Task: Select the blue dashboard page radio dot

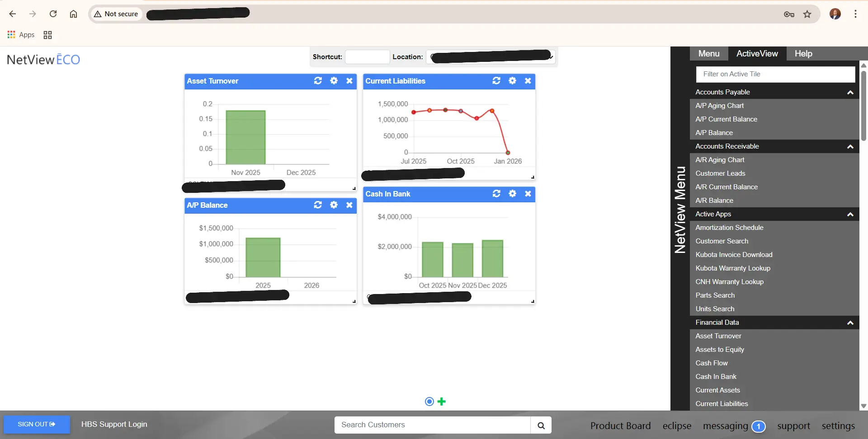Action: coord(429,402)
